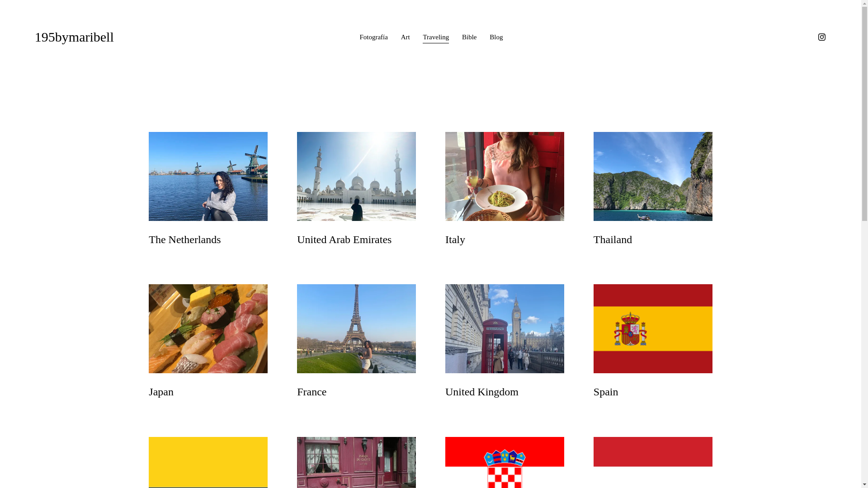The width and height of the screenshot is (868, 488).
Task: Open the Japan sushi photo
Action: (x=208, y=328)
